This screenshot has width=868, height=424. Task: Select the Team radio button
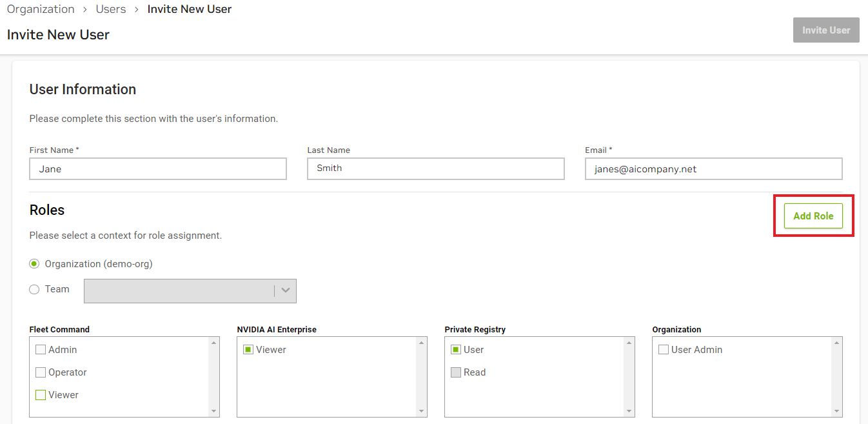[35, 289]
